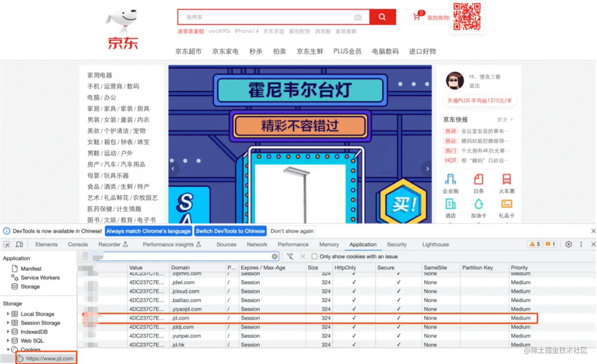Open 更多 in the 京东快报 panel
The height and width of the screenshot is (364, 597).
tap(505, 119)
